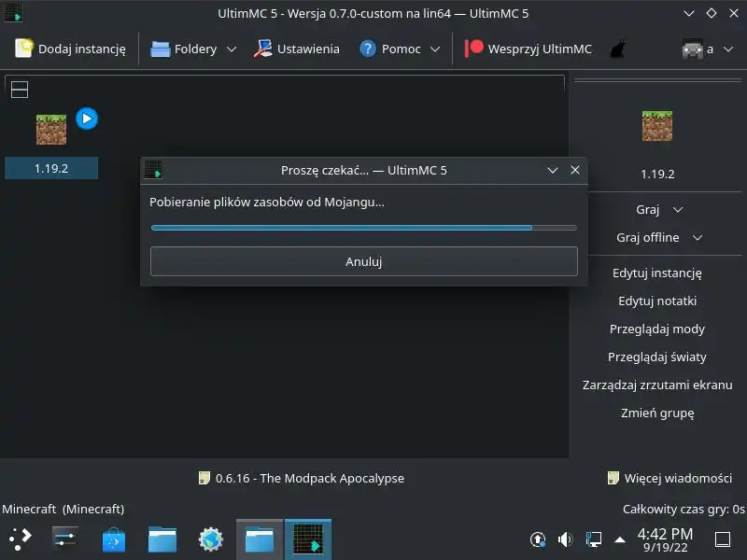Open the network tray icon
The width and height of the screenshot is (747, 560).
(x=593, y=539)
